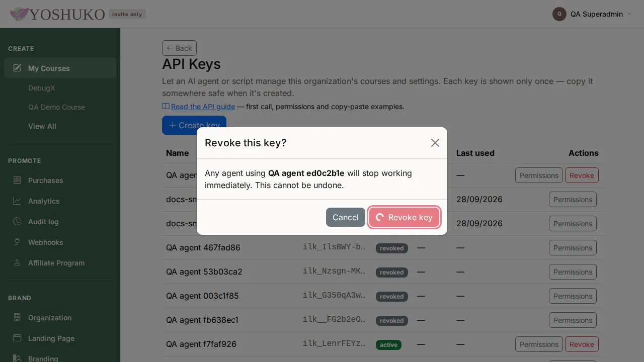Open Affiliate Program page
The width and height of the screenshot is (644, 362).
tap(60, 262)
